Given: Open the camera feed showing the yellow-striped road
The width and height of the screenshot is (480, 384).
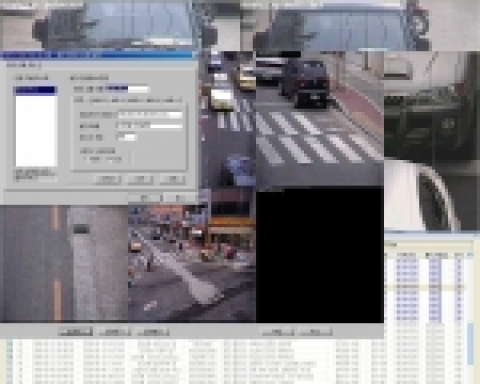Looking at the screenshot, I should (x=64, y=263).
